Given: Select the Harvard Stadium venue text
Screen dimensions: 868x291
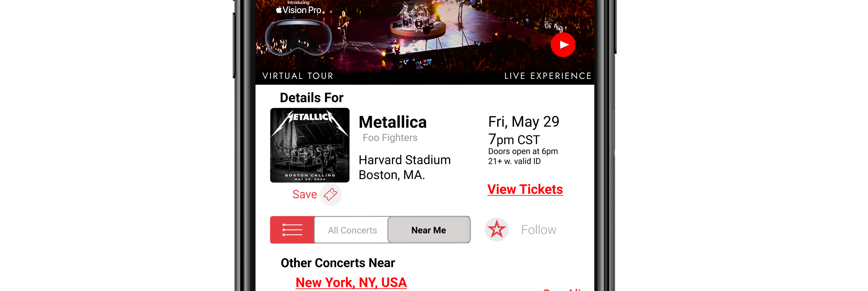Looking at the screenshot, I should click(404, 160).
